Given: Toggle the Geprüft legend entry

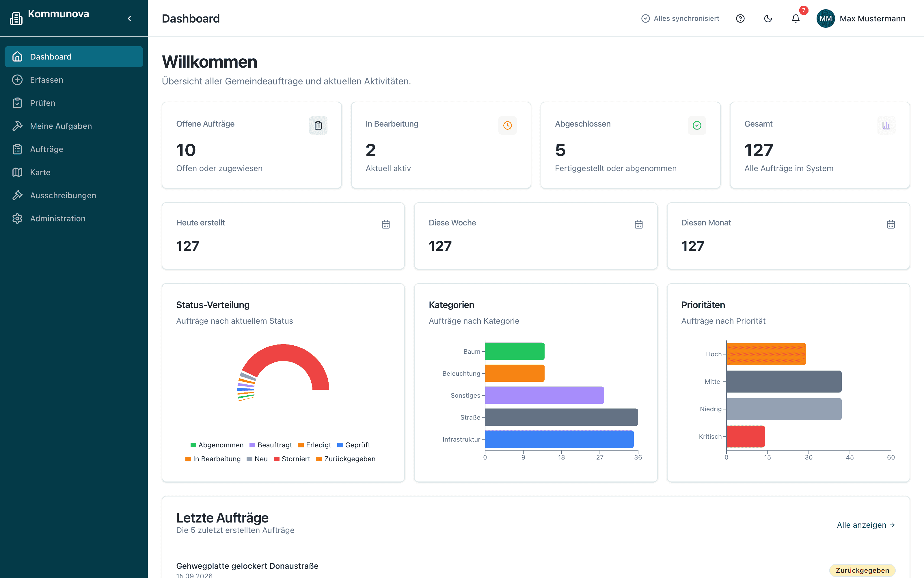Looking at the screenshot, I should 353,445.
